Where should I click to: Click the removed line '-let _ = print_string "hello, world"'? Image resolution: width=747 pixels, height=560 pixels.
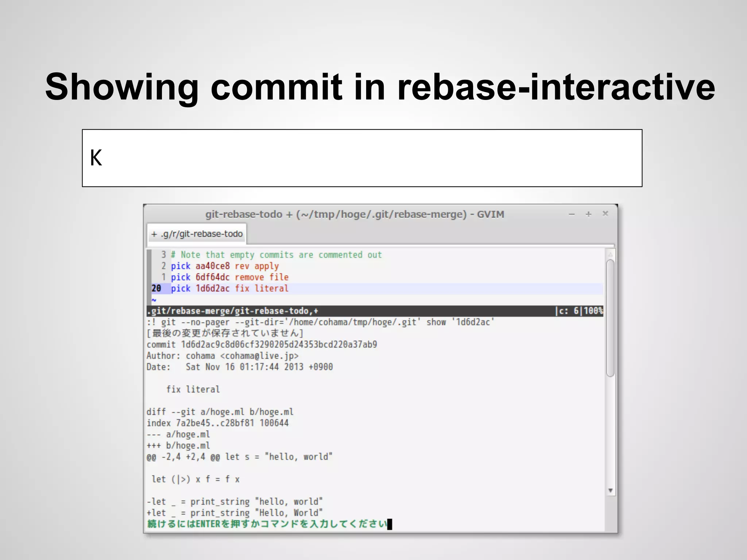click(235, 502)
